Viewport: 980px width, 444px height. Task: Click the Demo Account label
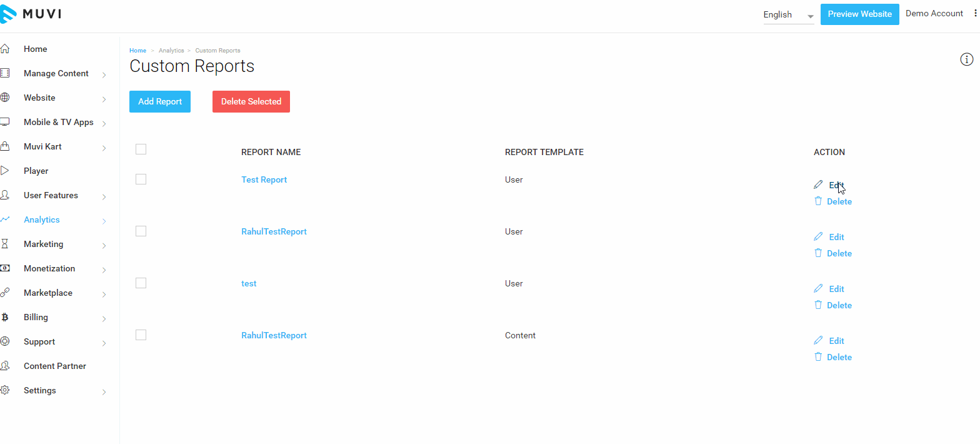934,13
